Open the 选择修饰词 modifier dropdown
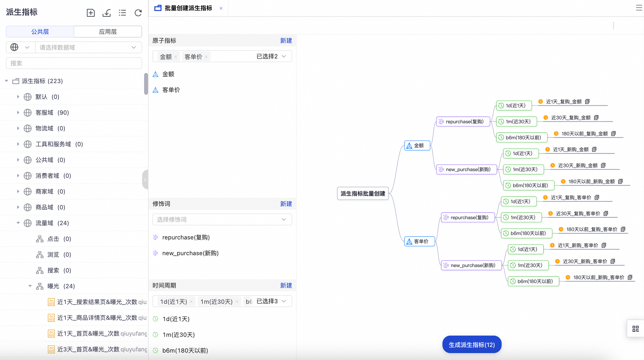This screenshot has height=360, width=644. click(x=222, y=219)
